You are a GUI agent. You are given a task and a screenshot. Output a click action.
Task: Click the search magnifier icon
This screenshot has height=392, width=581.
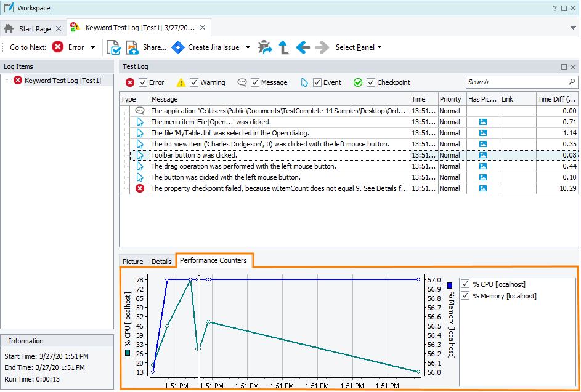tap(572, 82)
